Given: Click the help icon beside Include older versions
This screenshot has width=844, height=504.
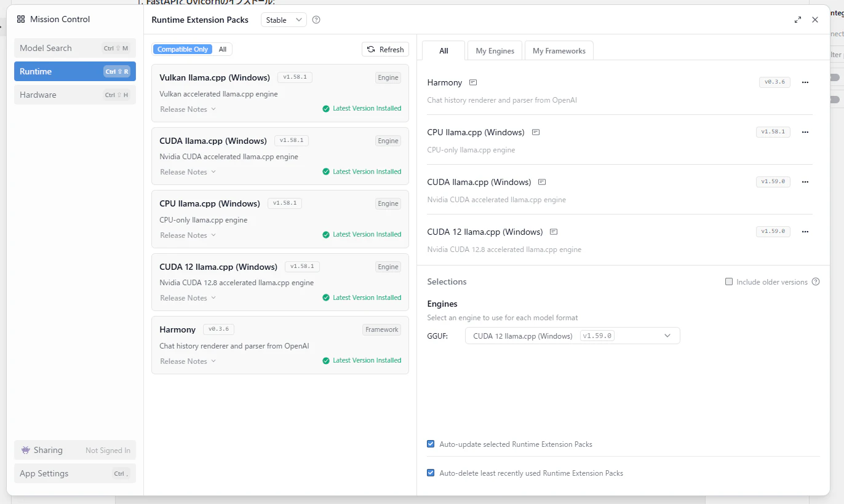Looking at the screenshot, I should tap(816, 282).
